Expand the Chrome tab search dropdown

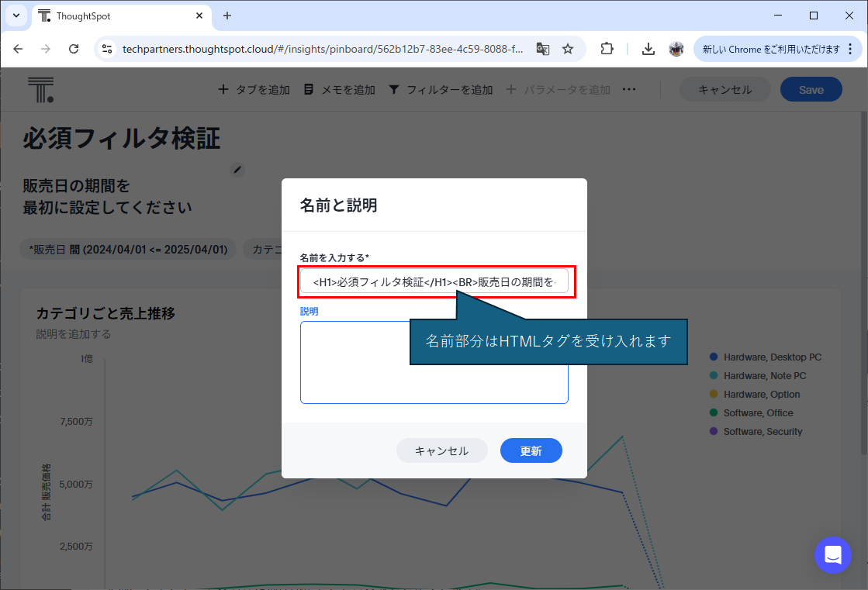pyautogui.click(x=16, y=16)
